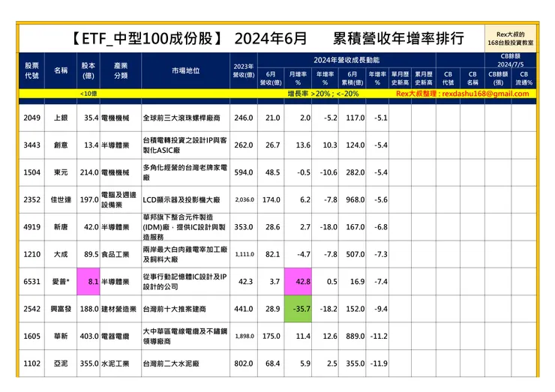Click 建材營造業 industry cell
Image resolution: width=555 pixels, height=392 pixels.
tap(119, 309)
